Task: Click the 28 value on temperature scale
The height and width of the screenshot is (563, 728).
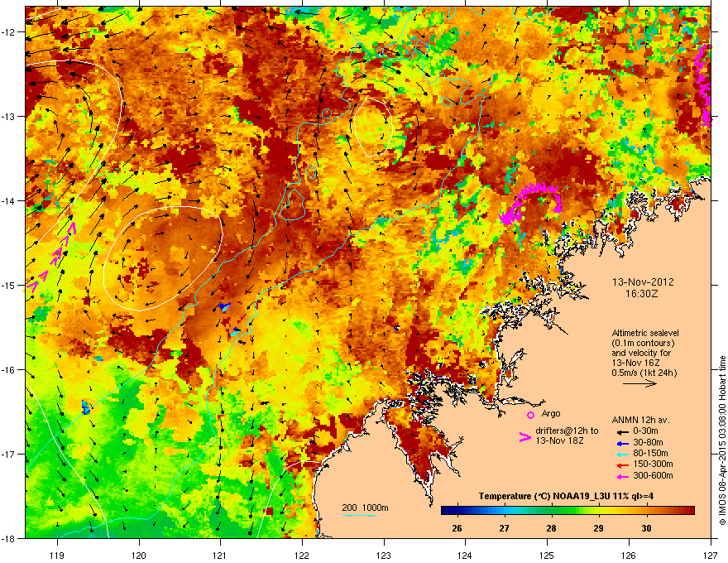Action: [x=551, y=528]
